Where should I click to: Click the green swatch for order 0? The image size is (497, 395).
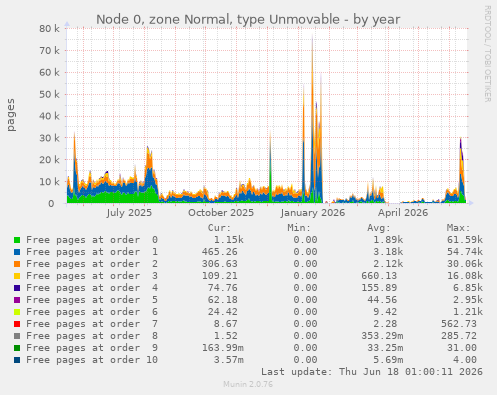pos(17,240)
